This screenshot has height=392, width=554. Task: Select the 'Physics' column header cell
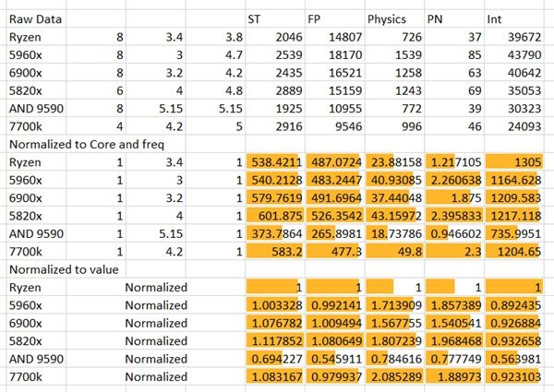coord(394,19)
